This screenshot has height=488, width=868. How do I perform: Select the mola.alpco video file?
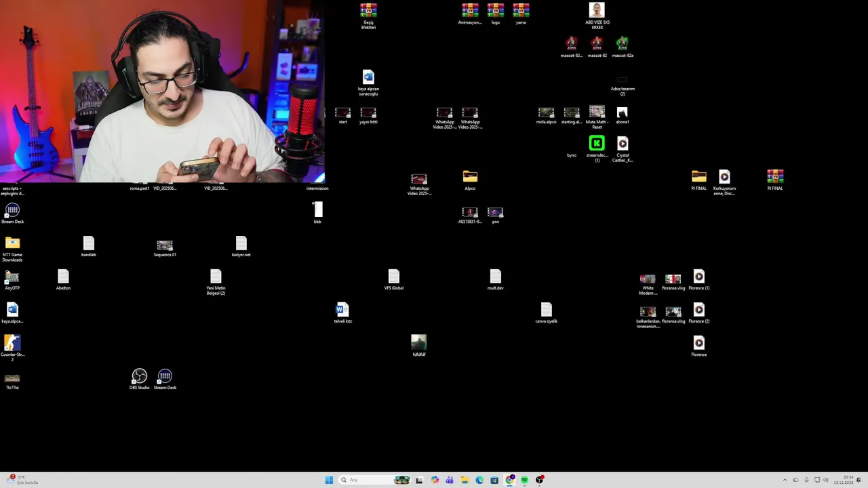pyautogui.click(x=546, y=113)
